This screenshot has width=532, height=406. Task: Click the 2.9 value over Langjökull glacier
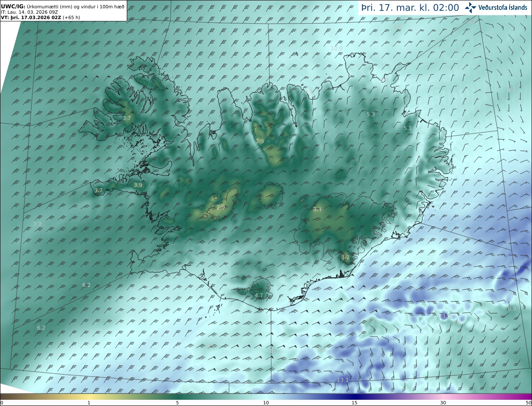tap(221, 207)
